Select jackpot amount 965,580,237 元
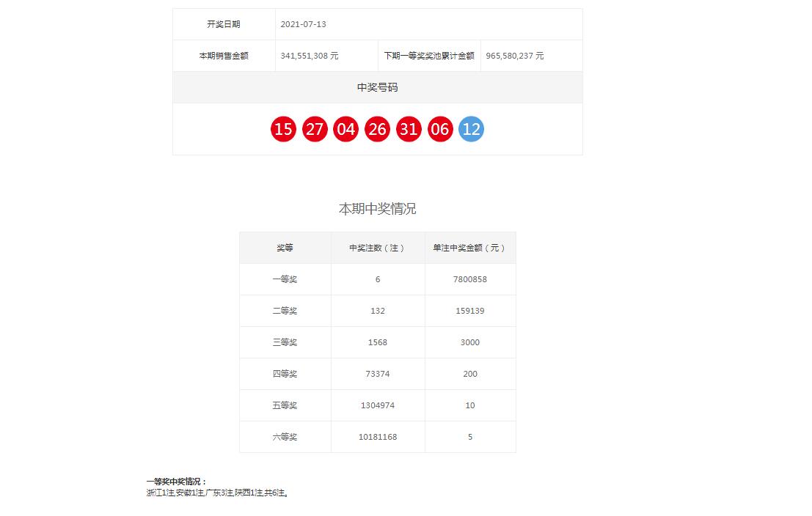This screenshot has height=516, width=812. tap(515, 56)
